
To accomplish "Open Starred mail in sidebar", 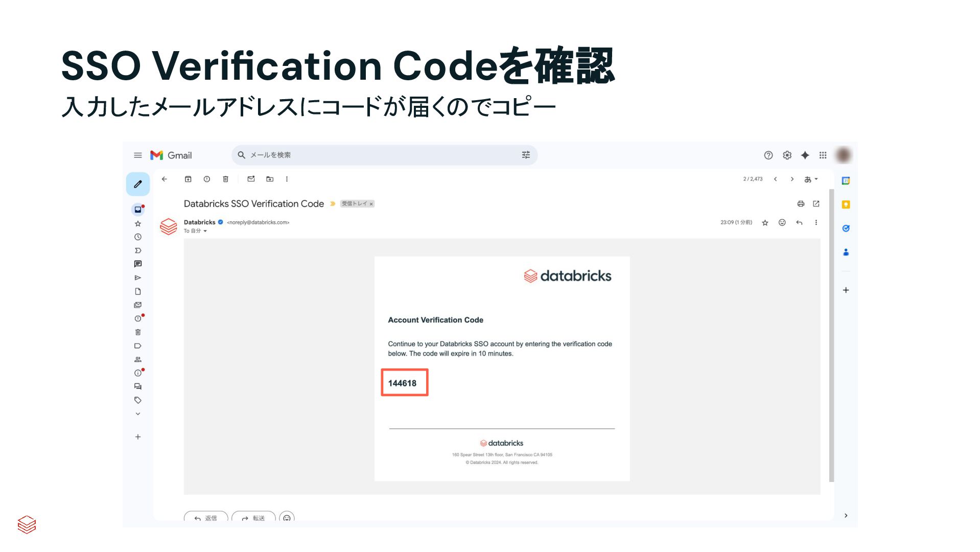I will [x=138, y=223].
